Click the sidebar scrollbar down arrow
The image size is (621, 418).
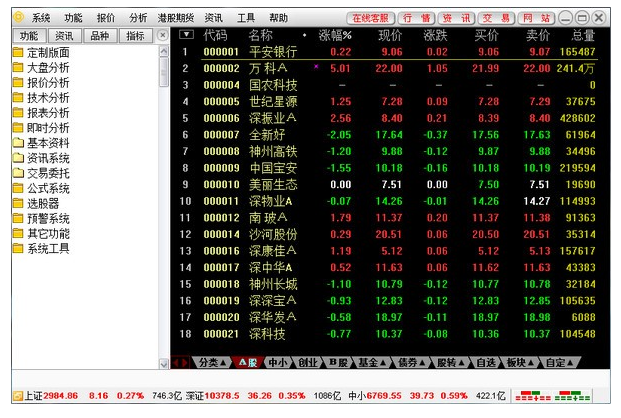click(164, 364)
